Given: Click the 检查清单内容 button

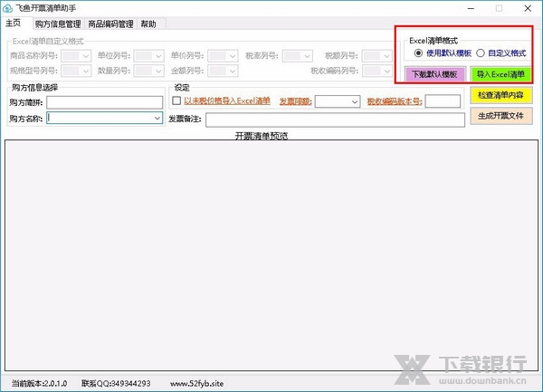Looking at the screenshot, I should click(500, 95).
